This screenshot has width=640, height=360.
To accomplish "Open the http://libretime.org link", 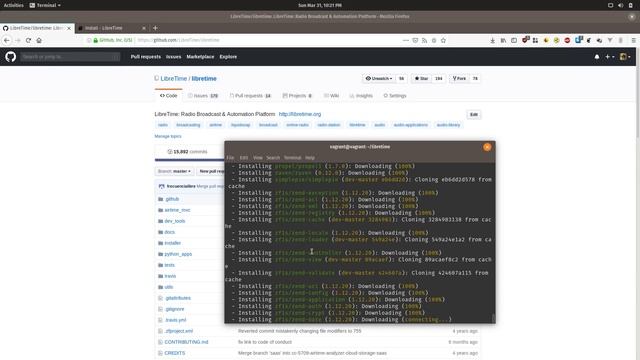I will (300, 114).
